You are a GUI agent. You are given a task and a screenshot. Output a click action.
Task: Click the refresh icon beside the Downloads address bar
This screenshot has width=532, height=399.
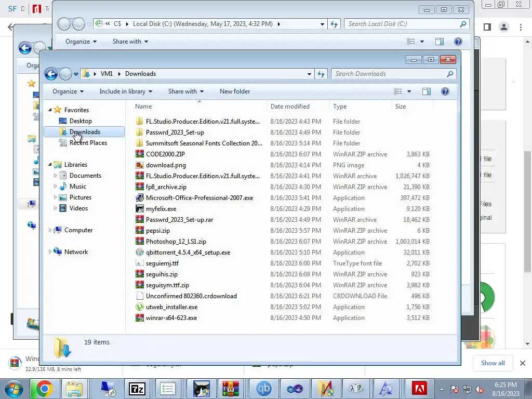pyautogui.click(x=321, y=74)
